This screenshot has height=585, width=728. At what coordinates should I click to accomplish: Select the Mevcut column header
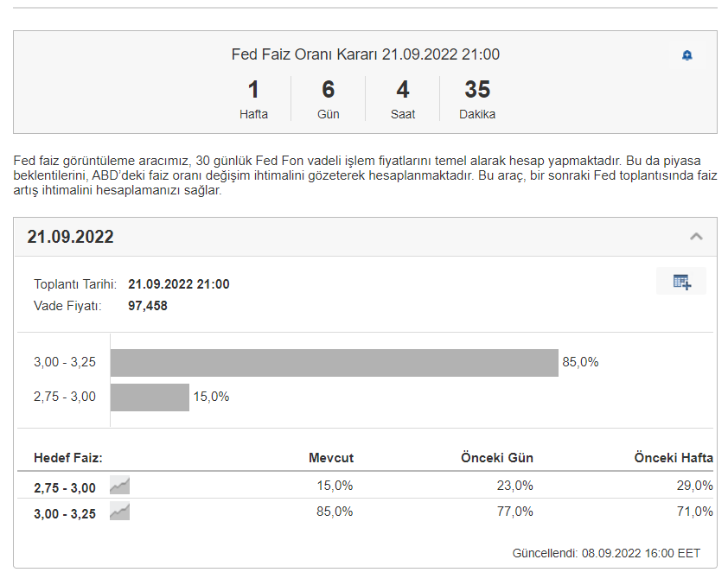tap(331, 458)
